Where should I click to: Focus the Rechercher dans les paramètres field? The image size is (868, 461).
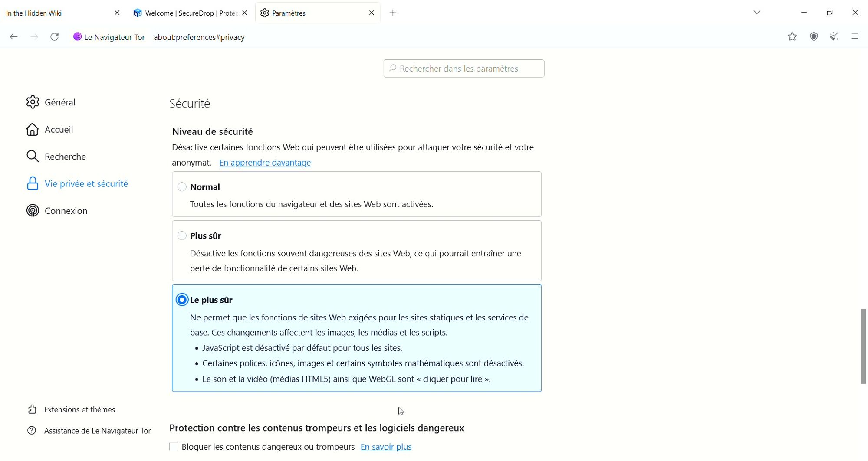point(464,69)
